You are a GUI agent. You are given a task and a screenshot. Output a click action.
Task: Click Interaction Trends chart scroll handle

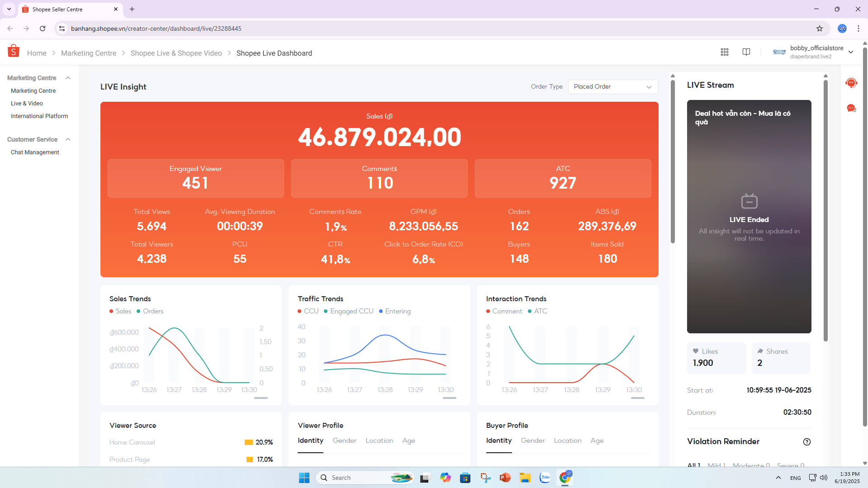click(x=638, y=398)
